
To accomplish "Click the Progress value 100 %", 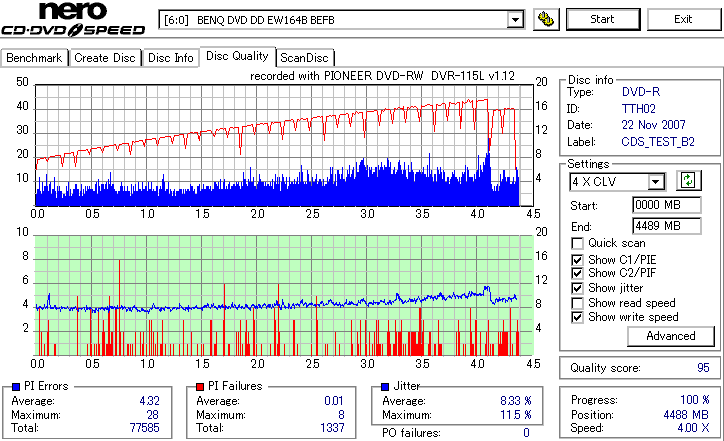I will 695,400.
